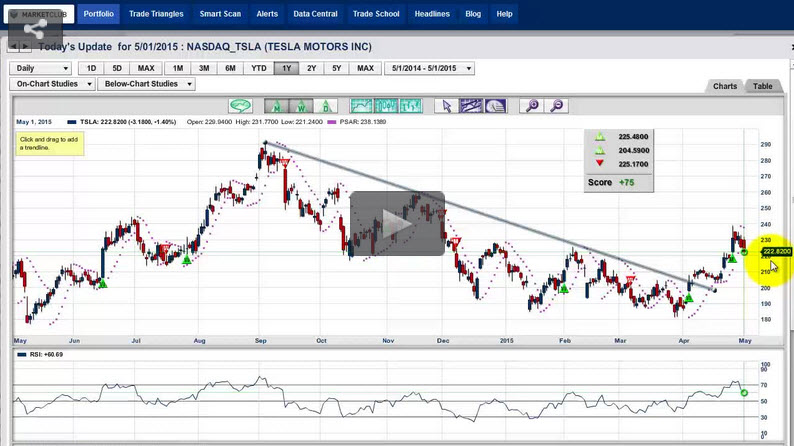Click the MarketClub logo
Screen dimensions: 794x446
pyautogui.click(x=39, y=14)
